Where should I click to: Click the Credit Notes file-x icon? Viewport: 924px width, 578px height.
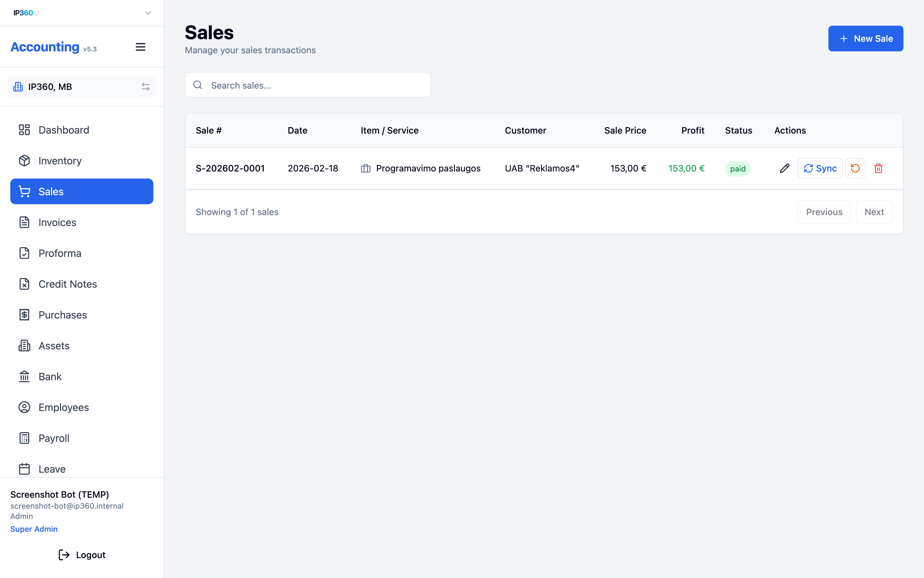click(24, 284)
